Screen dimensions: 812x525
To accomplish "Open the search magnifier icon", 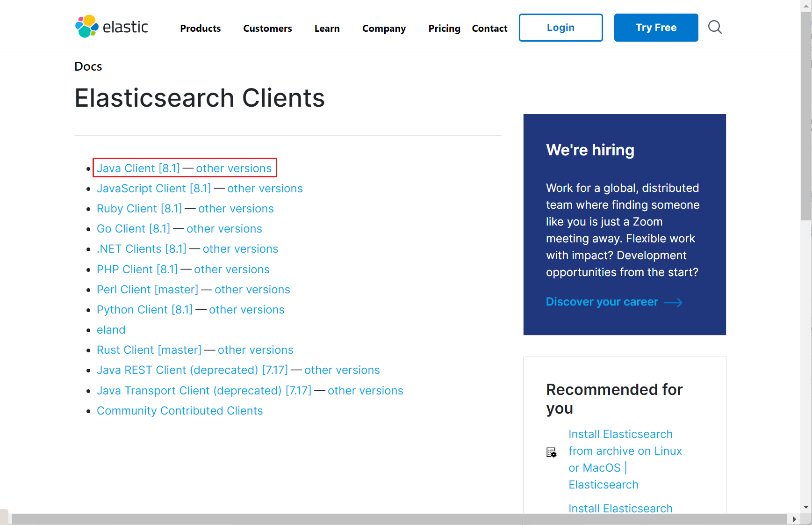I will (715, 27).
